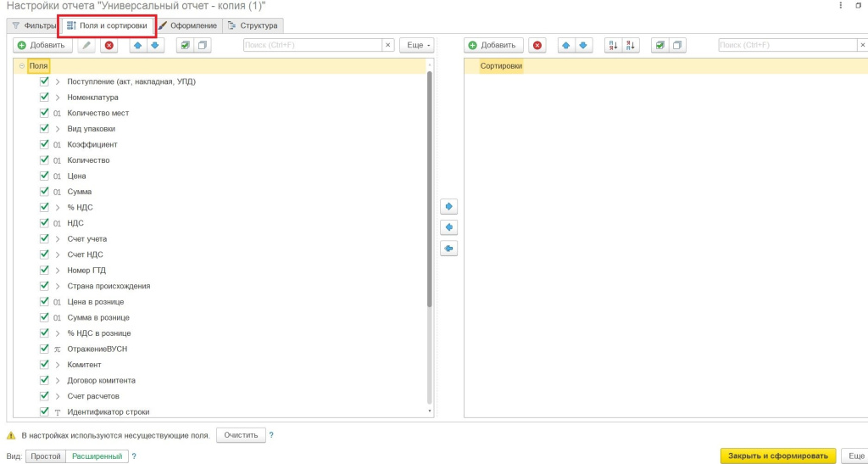Open the Еще dropdown in fields toolbar
The image size is (868, 464).
[x=416, y=45]
